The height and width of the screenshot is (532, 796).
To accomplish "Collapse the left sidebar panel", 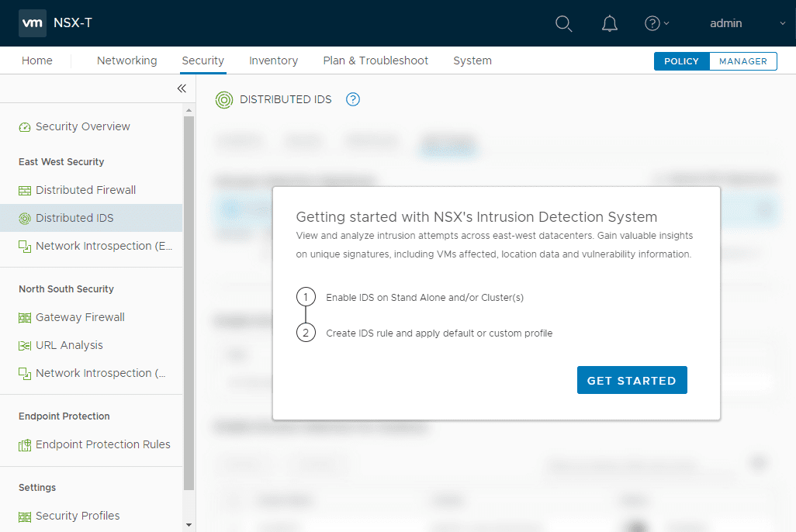I will tap(182, 88).
